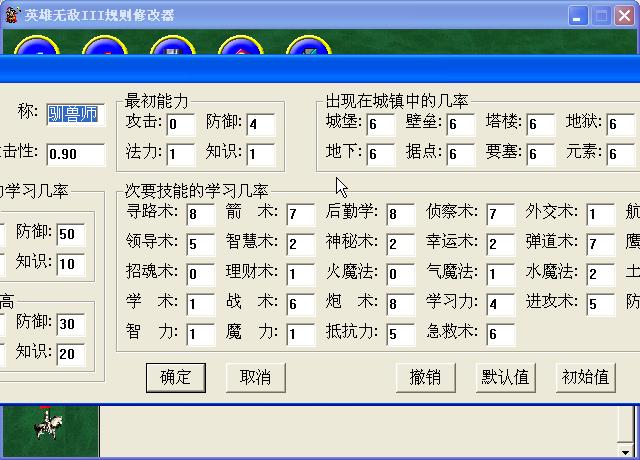Edit the 抵抗力 skill chance field
The width and height of the screenshot is (640, 460).
pos(401,334)
